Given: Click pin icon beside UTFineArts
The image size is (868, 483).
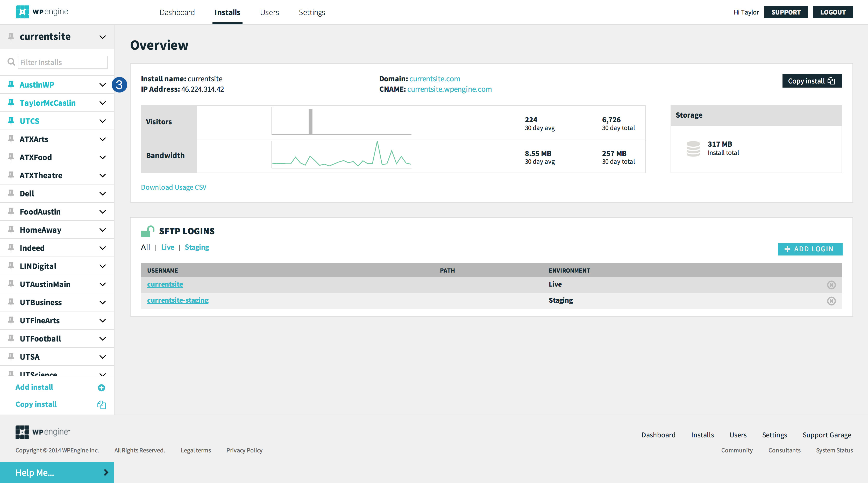Looking at the screenshot, I should point(11,321).
